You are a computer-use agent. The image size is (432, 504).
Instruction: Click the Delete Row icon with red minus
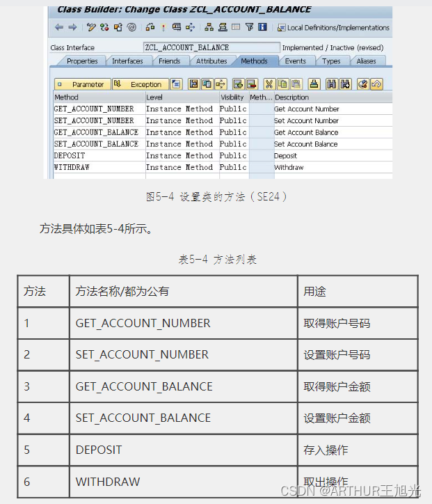click(252, 84)
